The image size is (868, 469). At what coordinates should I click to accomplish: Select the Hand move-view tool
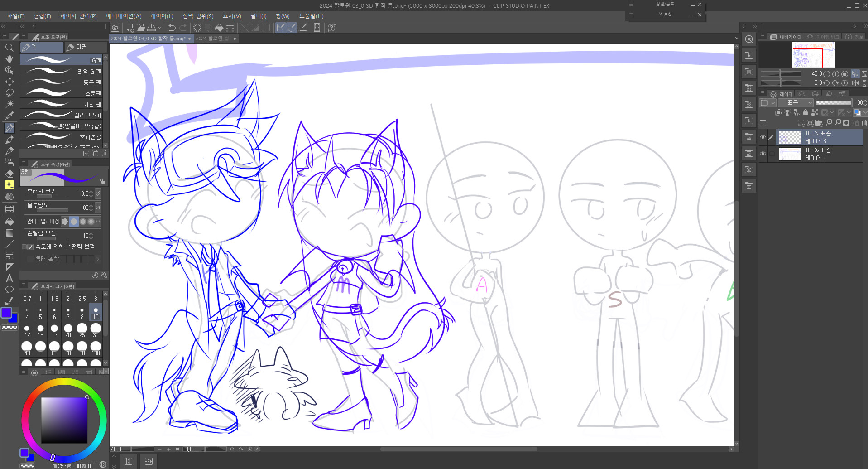[9, 59]
